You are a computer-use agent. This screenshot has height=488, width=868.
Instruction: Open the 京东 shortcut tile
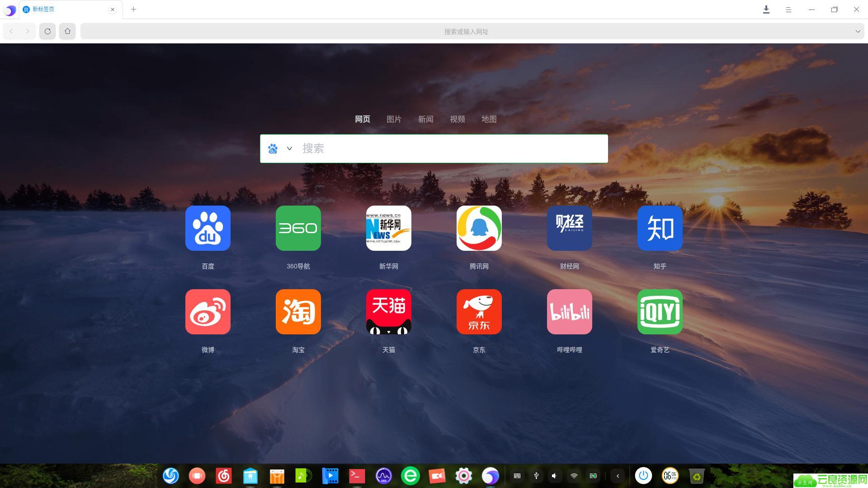click(479, 312)
